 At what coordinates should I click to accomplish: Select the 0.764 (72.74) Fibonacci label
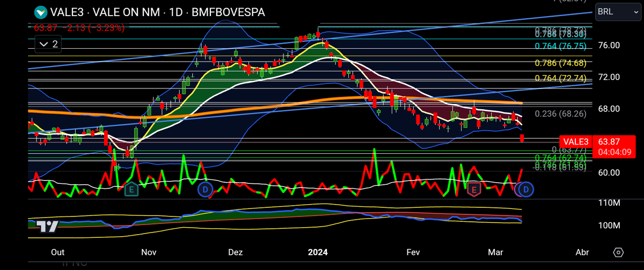pyautogui.click(x=560, y=78)
